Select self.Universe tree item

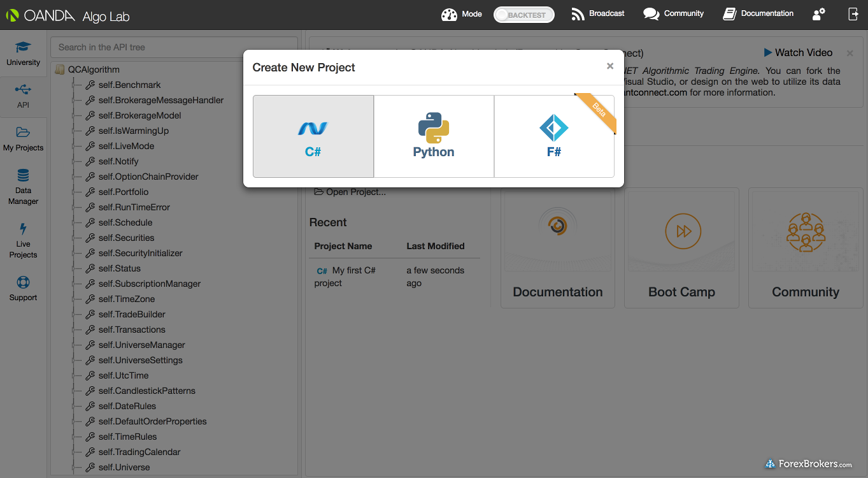click(x=124, y=467)
